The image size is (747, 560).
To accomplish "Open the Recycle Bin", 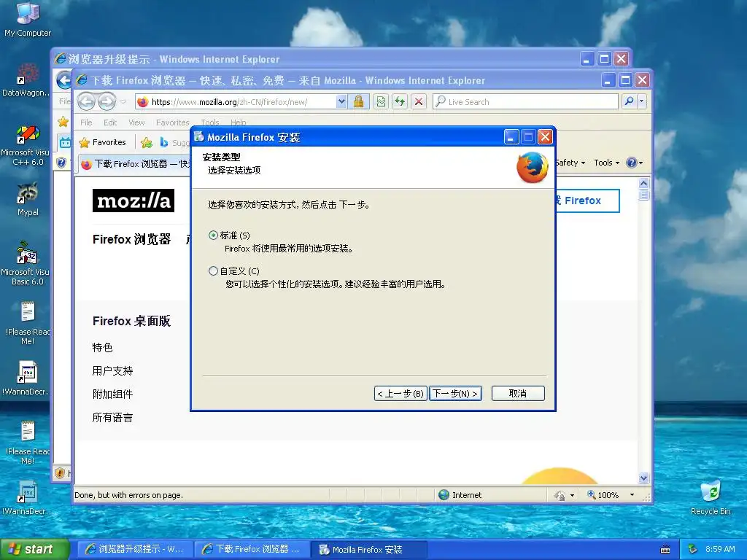I will point(711,498).
